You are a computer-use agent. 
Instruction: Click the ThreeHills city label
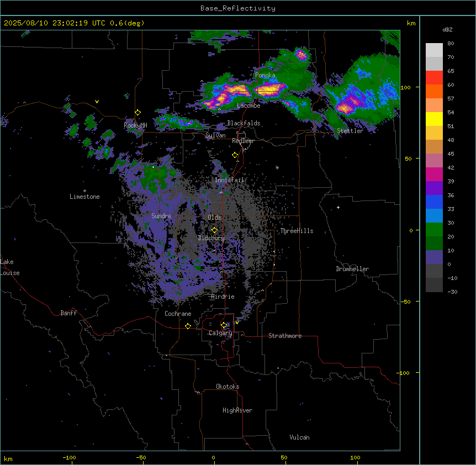coord(297,231)
